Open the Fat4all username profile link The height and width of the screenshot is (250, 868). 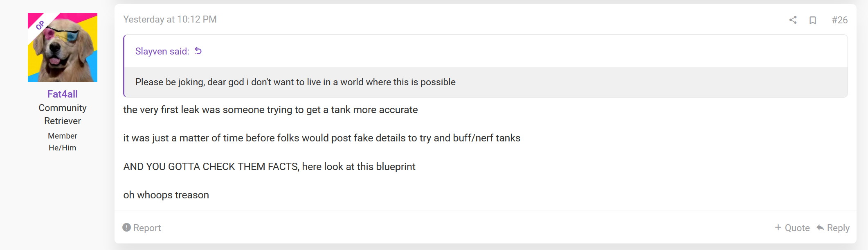pos(63,94)
